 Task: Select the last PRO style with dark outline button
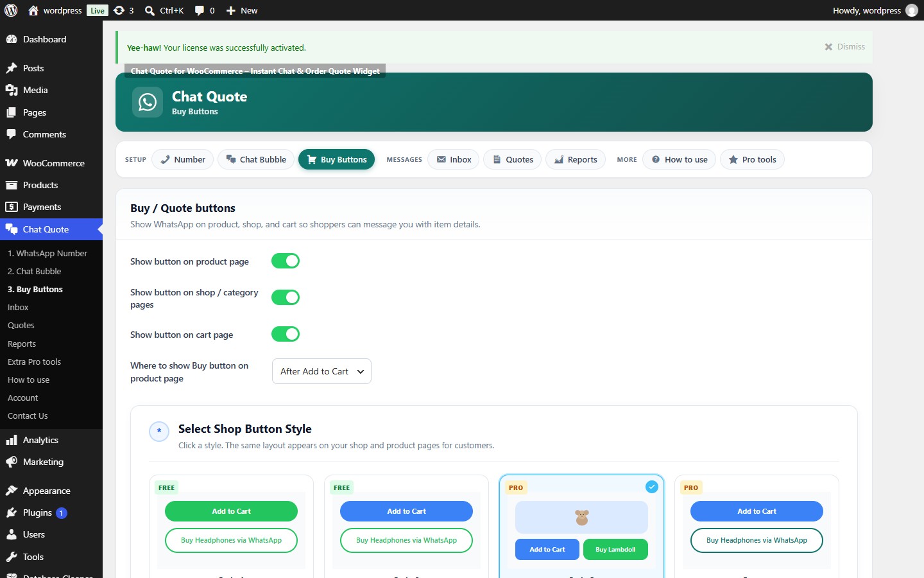757,526
